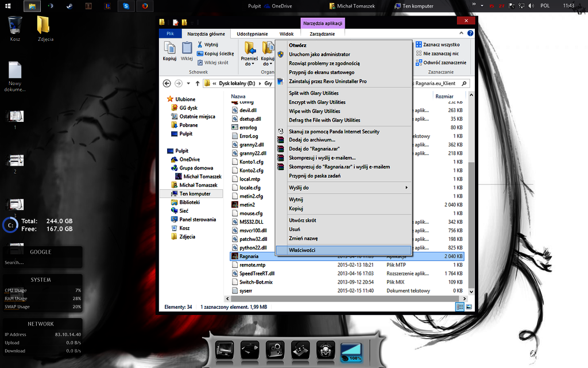Switch to details view in the status bar

coord(460,307)
